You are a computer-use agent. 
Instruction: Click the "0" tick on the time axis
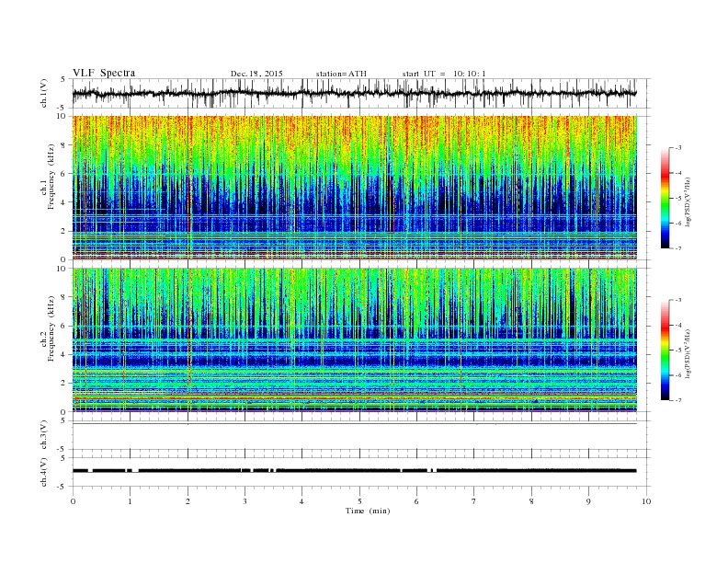pyautogui.click(x=73, y=501)
